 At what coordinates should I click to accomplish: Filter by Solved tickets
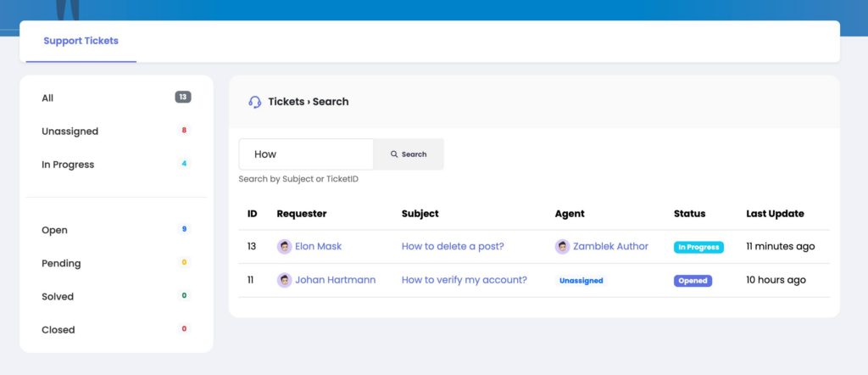[58, 297]
